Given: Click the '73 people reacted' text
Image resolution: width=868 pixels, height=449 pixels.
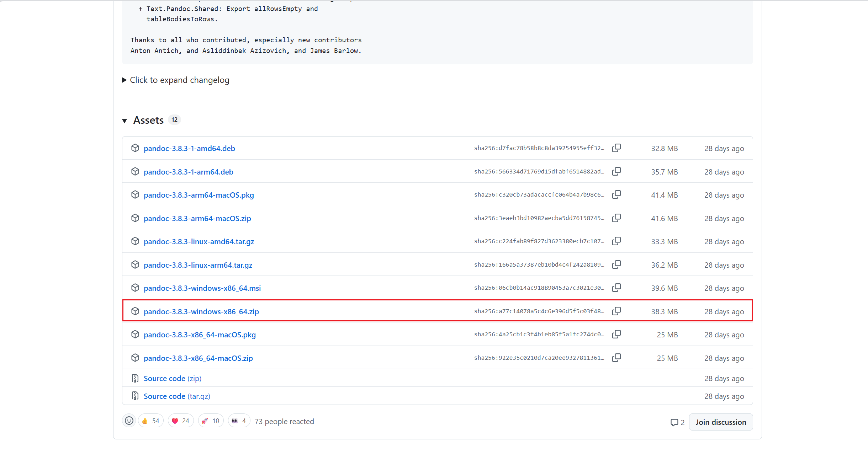Looking at the screenshot, I should [x=284, y=422].
